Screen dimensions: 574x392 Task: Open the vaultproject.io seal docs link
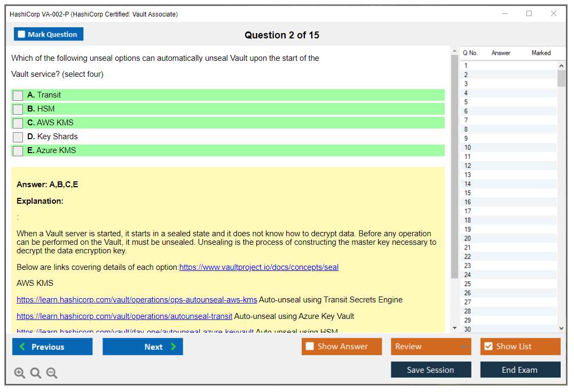pyautogui.click(x=258, y=267)
